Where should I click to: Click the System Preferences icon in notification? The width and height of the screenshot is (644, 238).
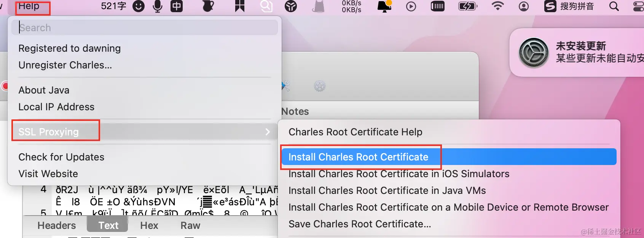(534, 53)
